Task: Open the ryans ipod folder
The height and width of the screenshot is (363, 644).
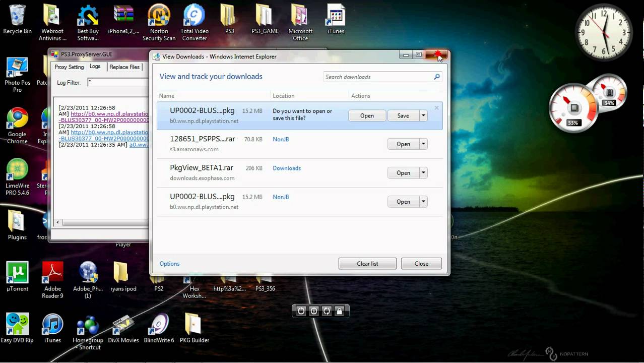Action: [123, 276]
